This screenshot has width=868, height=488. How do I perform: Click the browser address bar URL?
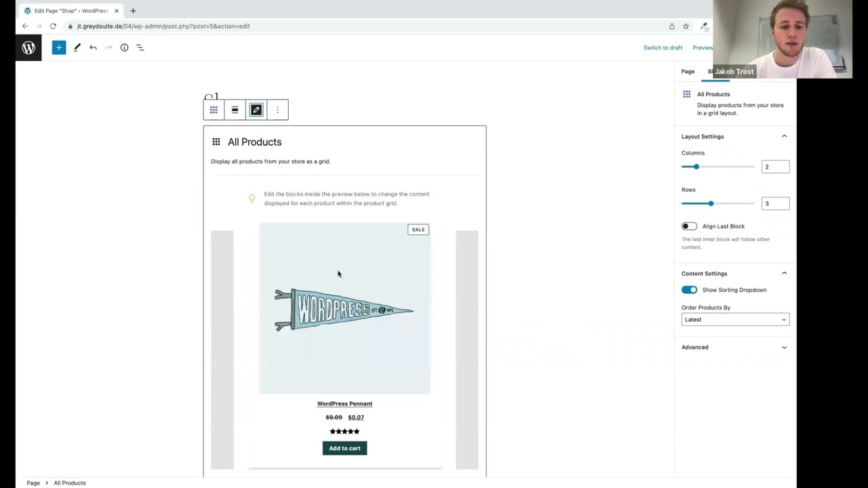[163, 26]
